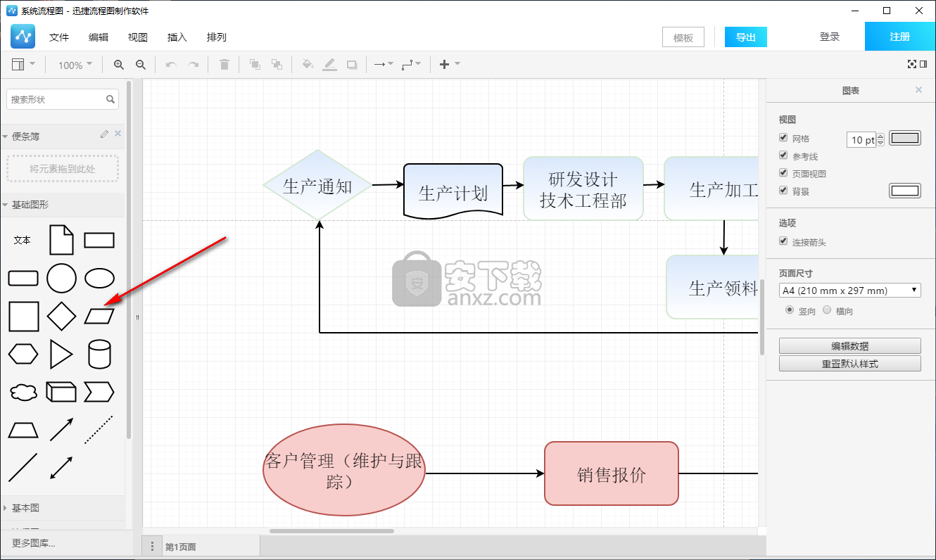
Task: Select the cylinder shape
Action: 99,354
